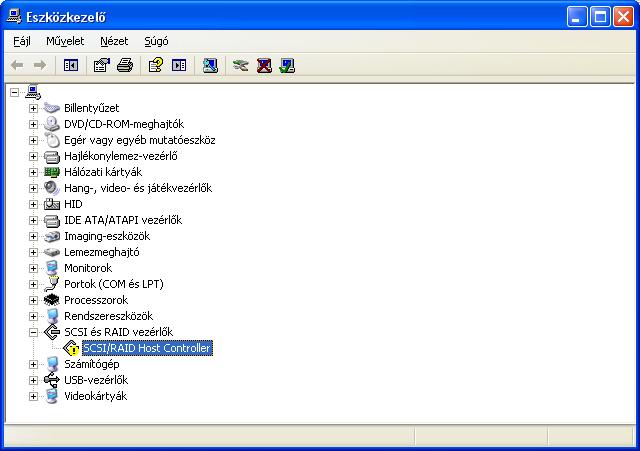Image resolution: width=640 pixels, height=451 pixels.
Task: Click the Forward arrow toolbar button
Action: [40, 65]
